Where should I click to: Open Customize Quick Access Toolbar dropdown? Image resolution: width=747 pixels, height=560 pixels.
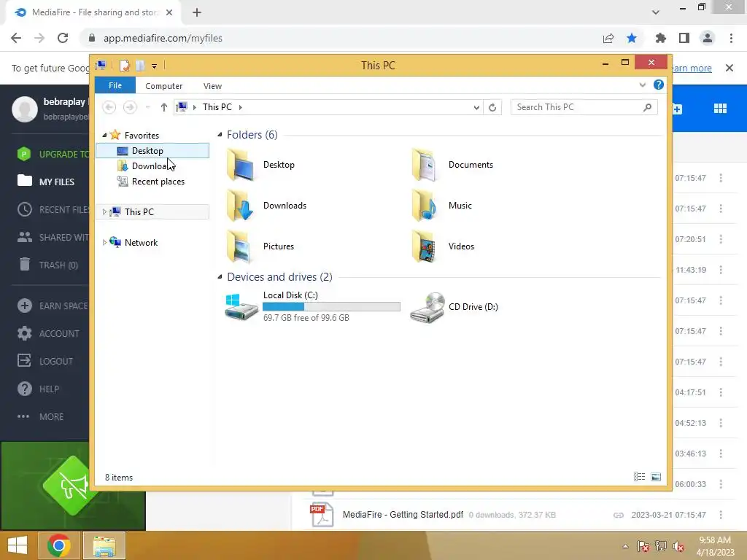(x=155, y=66)
